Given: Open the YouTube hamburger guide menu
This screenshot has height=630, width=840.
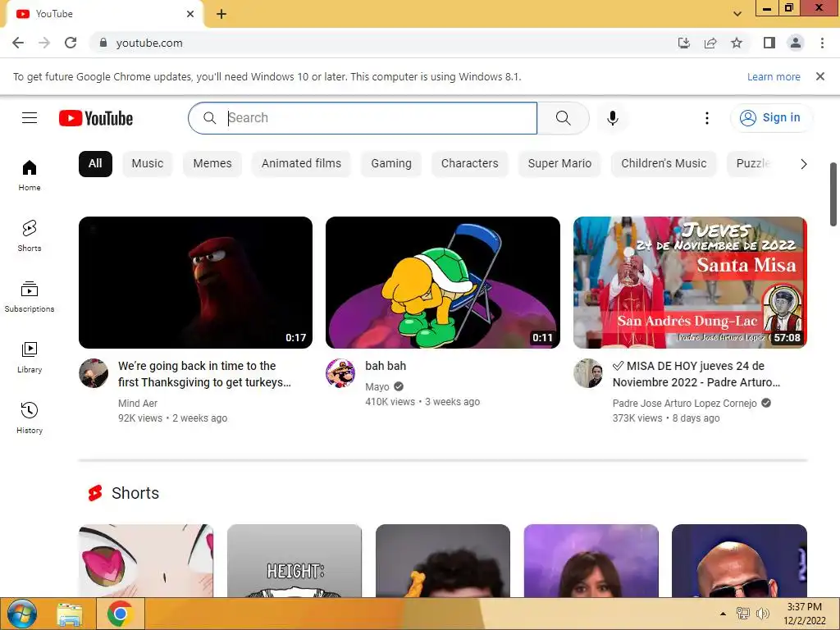Looking at the screenshot, I should coord(30,118).
